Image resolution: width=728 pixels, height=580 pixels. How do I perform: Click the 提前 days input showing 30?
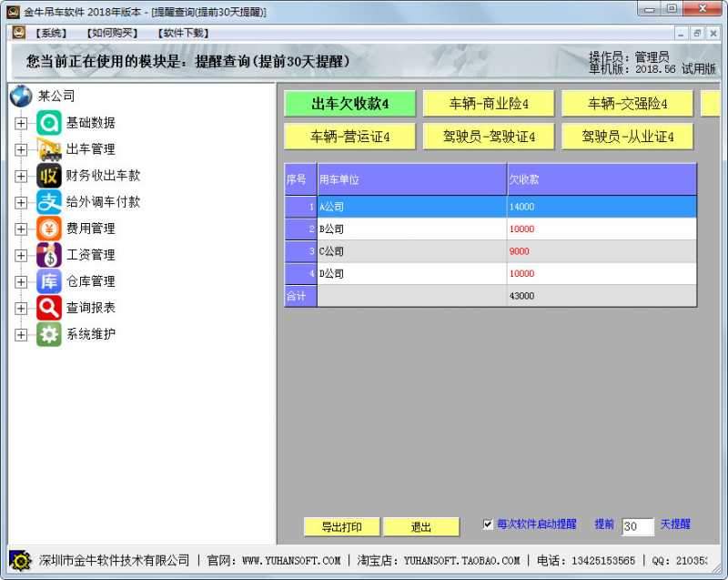(637, 524)
